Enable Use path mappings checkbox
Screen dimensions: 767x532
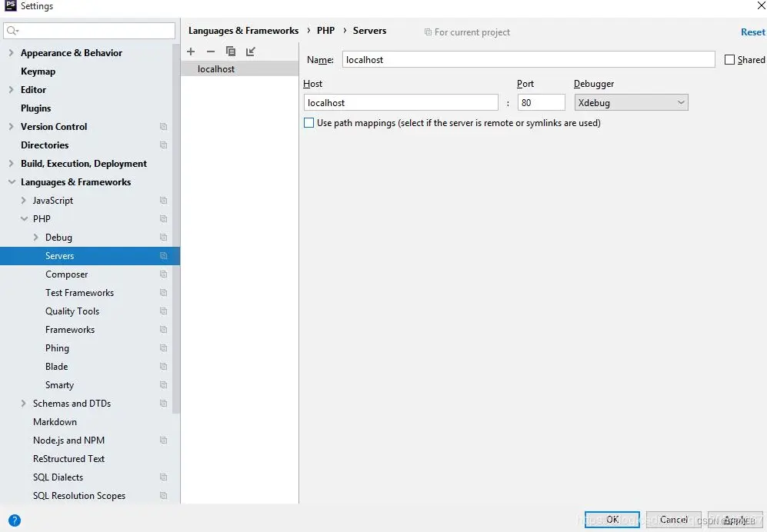[308, 123]
